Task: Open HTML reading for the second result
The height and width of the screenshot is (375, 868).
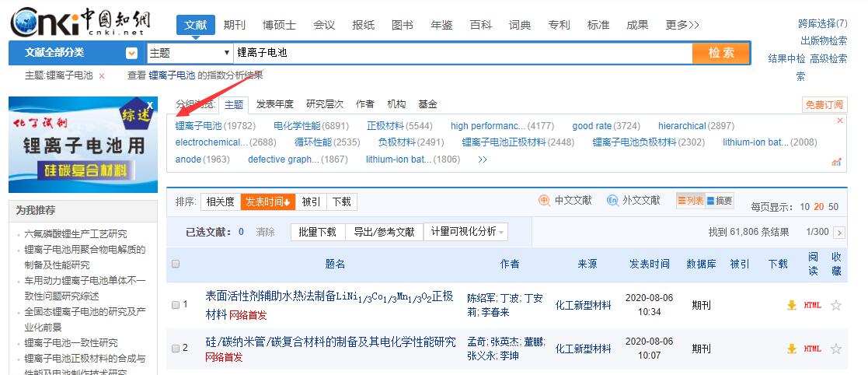Action: click(812, 349)
